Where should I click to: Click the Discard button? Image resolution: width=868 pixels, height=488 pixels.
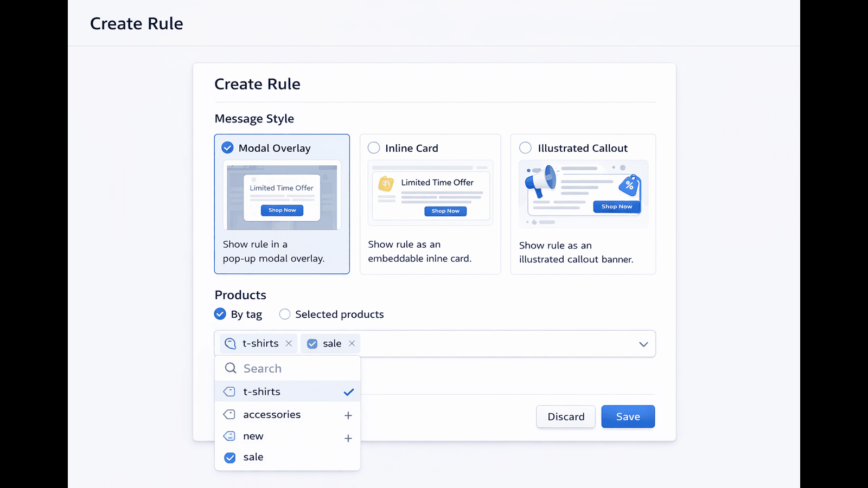click(x=566, y=416)
